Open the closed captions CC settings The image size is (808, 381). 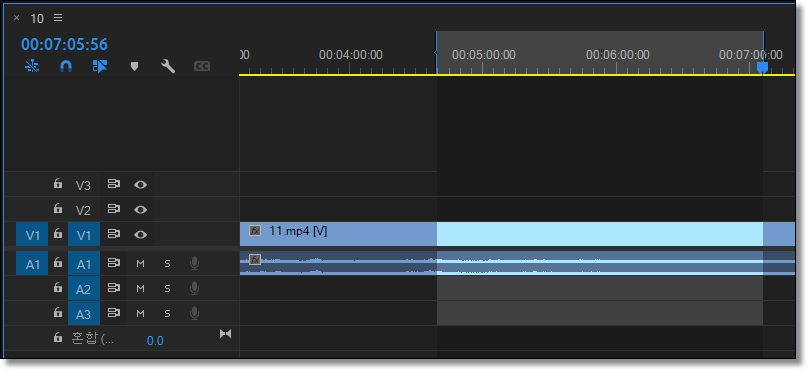(x=202, y=66)
